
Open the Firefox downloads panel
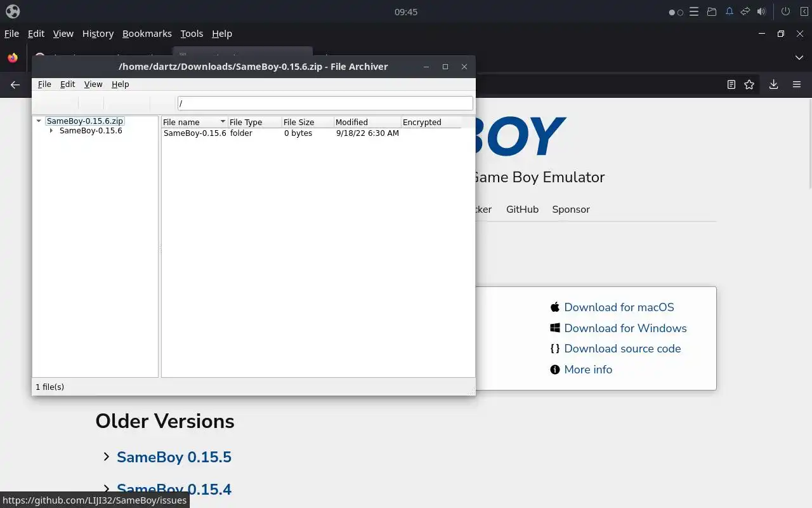pyautogui.click(x=773, y=84)
